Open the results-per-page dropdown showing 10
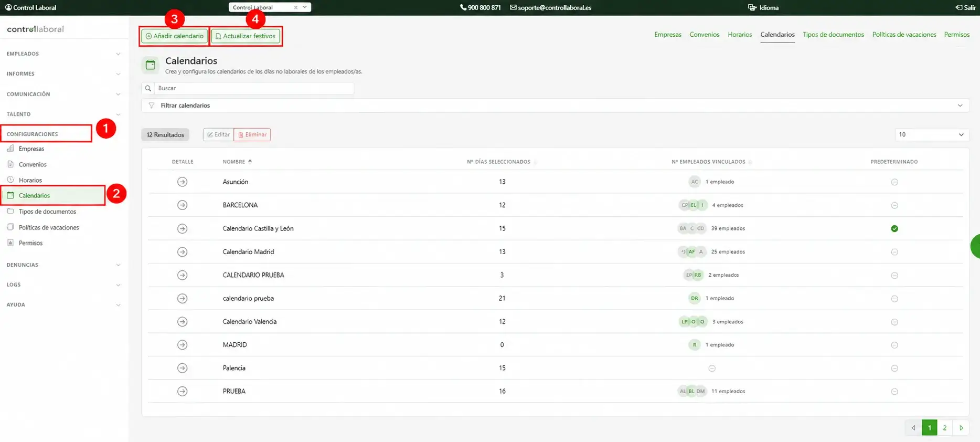The image size is (980, 442). tap(932, 134)
